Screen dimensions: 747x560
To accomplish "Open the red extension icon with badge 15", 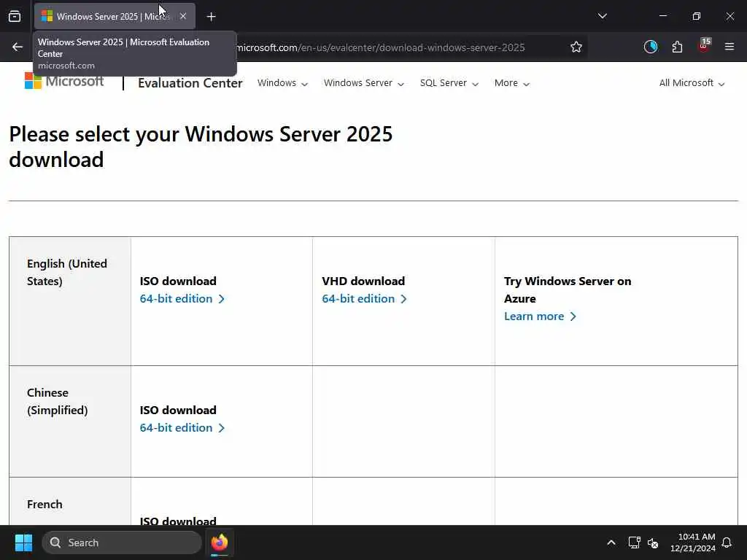I will coord(704,46).
